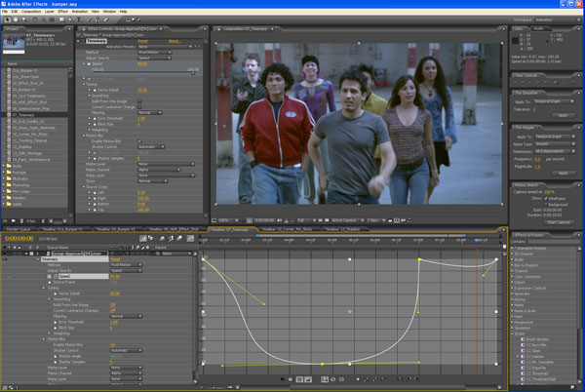Toggle Timewarp effect switch in Effect Controls
Image resolution: width=585 pixels, height=392 pixels.
[83, 41]
